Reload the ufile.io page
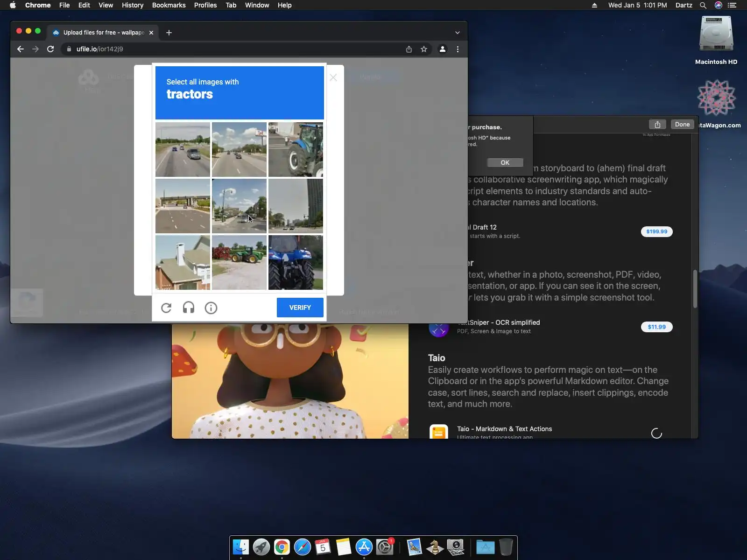This screenshot has height=560, width=747. click(x=50, y=49)
